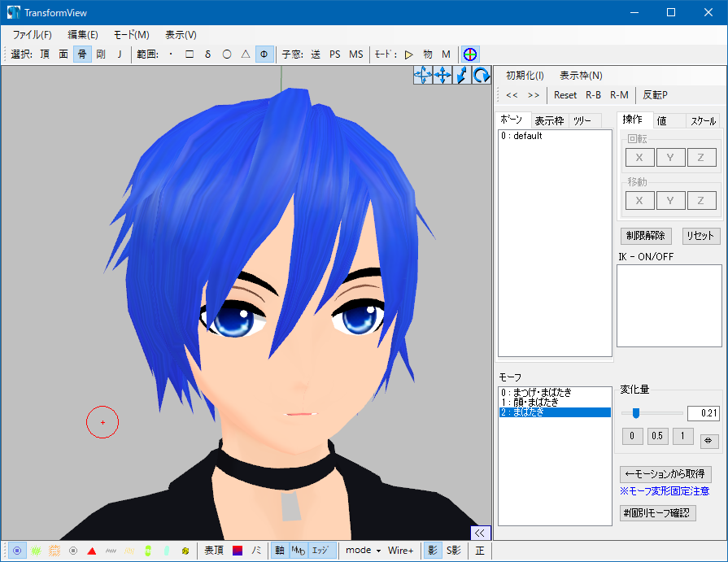Viewport: 728px width, 562px height.
Task: Set morph amount with the 0.5 button
Action: tap(657, 436)
